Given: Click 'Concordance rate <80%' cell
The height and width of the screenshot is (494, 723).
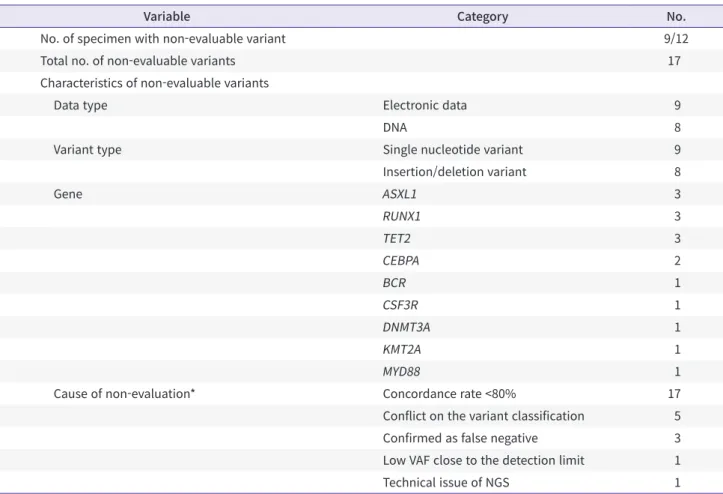Looking at the screenshot, I should [449, 393].
